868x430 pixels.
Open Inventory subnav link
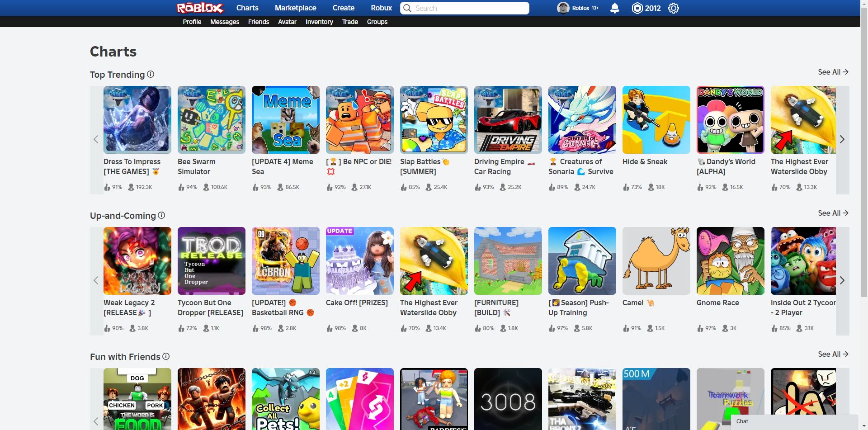click(319, 22)
